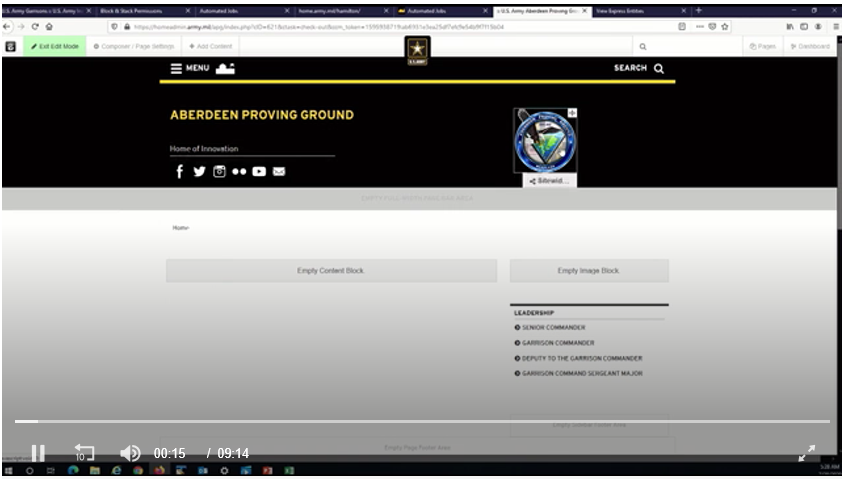Click the concrete5 logo icon in the toolbar

[x=11, y=47]
